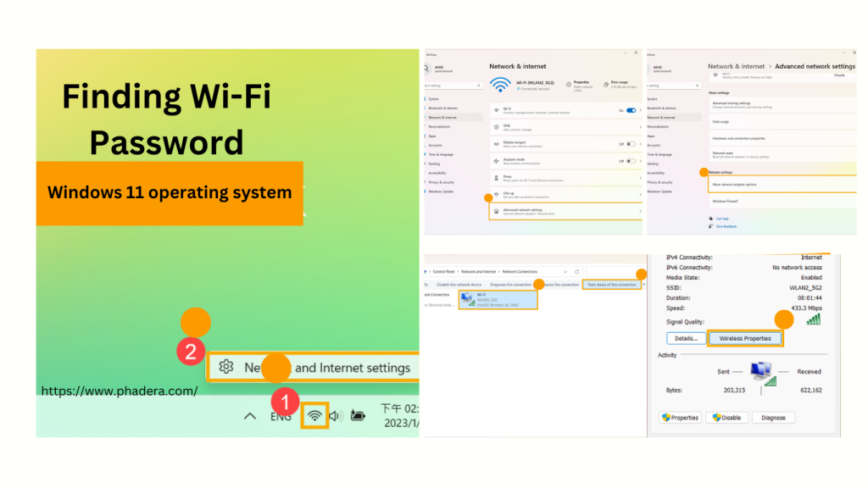Click the Wi-Fi icon in the taskbar tray
Viewport: 868px width, 488px height.
314,416
